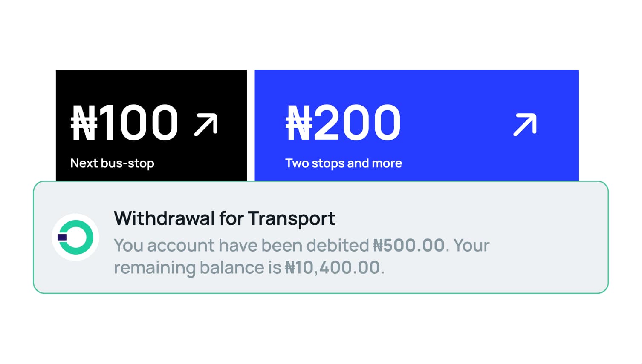The width and height of the screenshot is (642, 364).
Task: Click the white circle around the logo
Action: click(x=75, y=237)
